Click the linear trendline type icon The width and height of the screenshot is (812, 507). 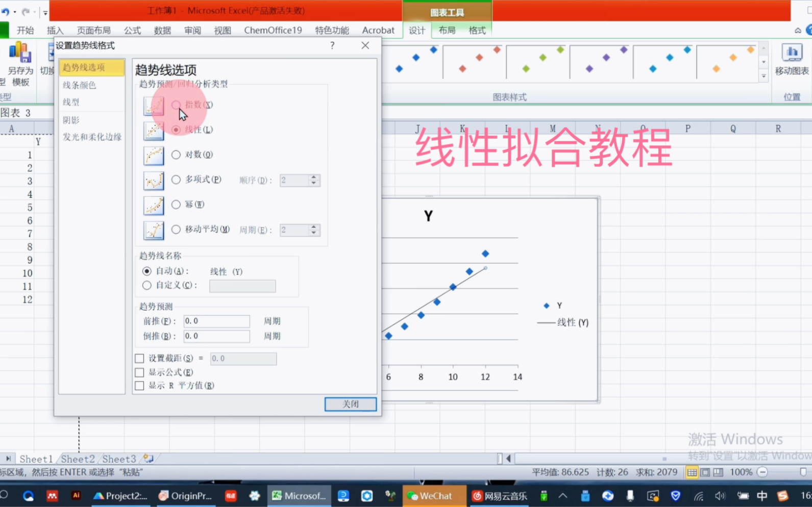coord(154,131)
